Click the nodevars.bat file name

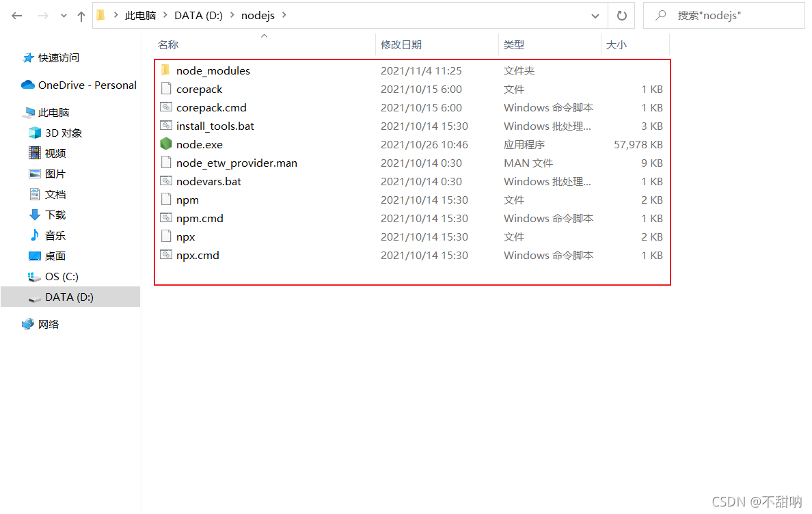[x=208, y=182]
